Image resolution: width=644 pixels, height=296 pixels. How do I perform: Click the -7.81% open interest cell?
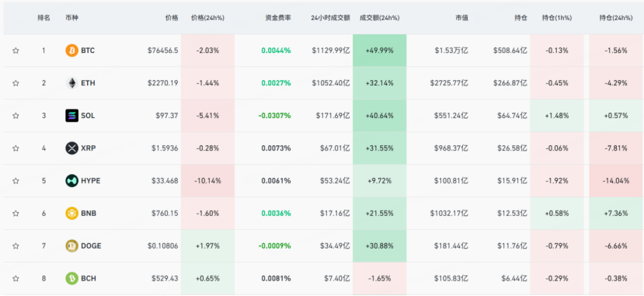(x=616, y=148)
